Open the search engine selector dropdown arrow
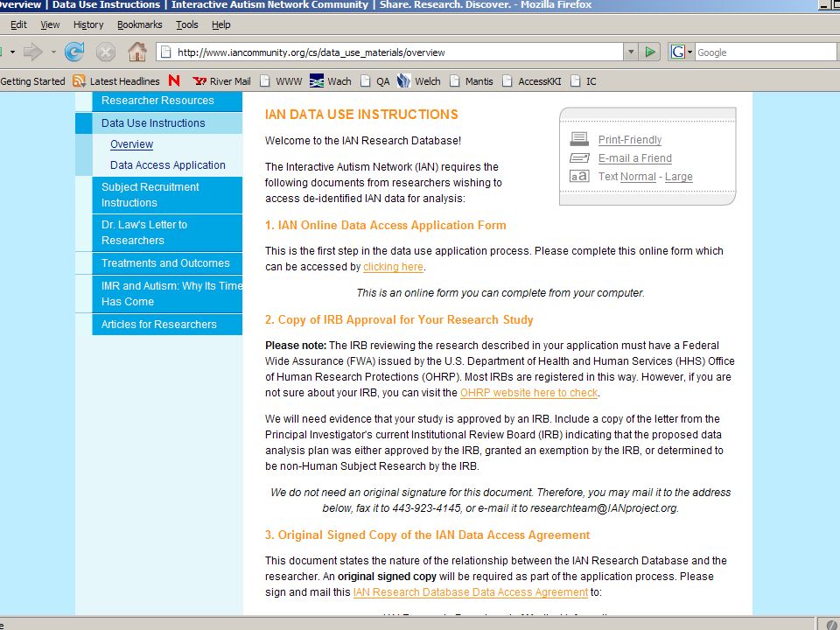This screenshot has width=840, height=630. (x=689, y=52)
